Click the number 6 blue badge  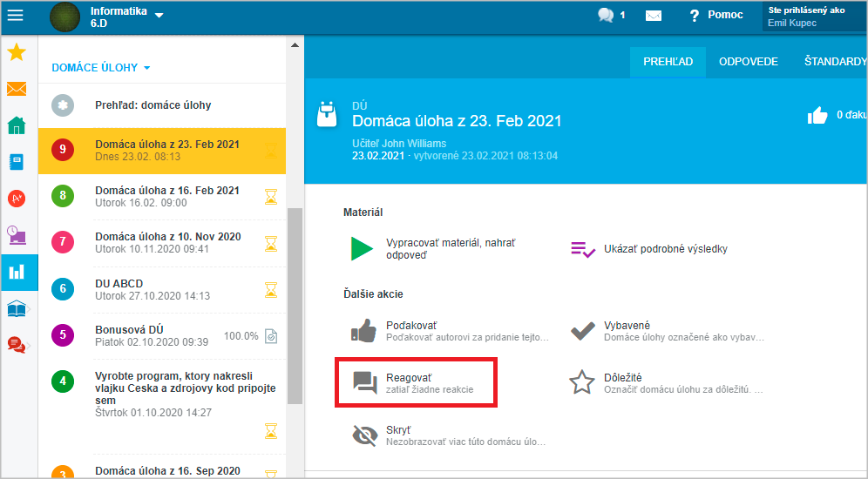(63, 289)
